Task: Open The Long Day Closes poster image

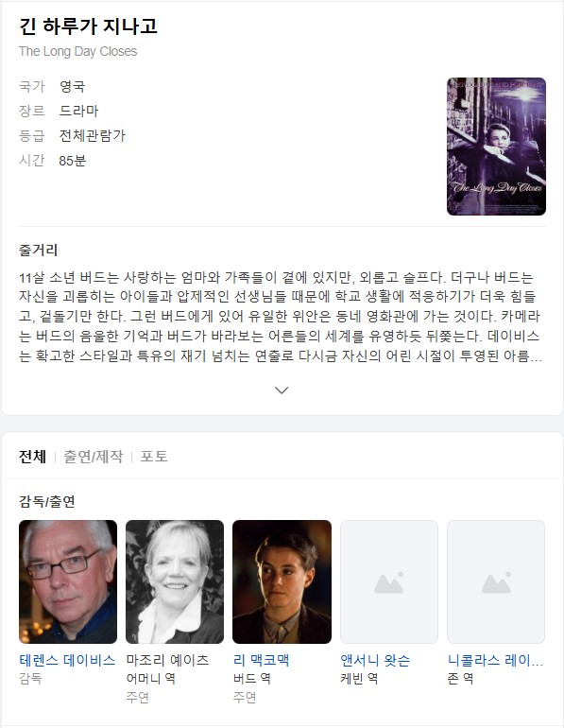Action: point(496,147)
